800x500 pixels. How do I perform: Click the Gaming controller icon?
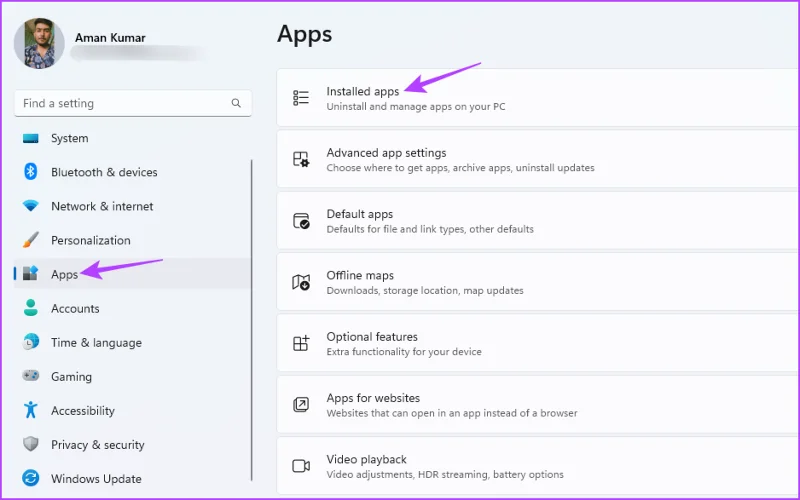31,376
